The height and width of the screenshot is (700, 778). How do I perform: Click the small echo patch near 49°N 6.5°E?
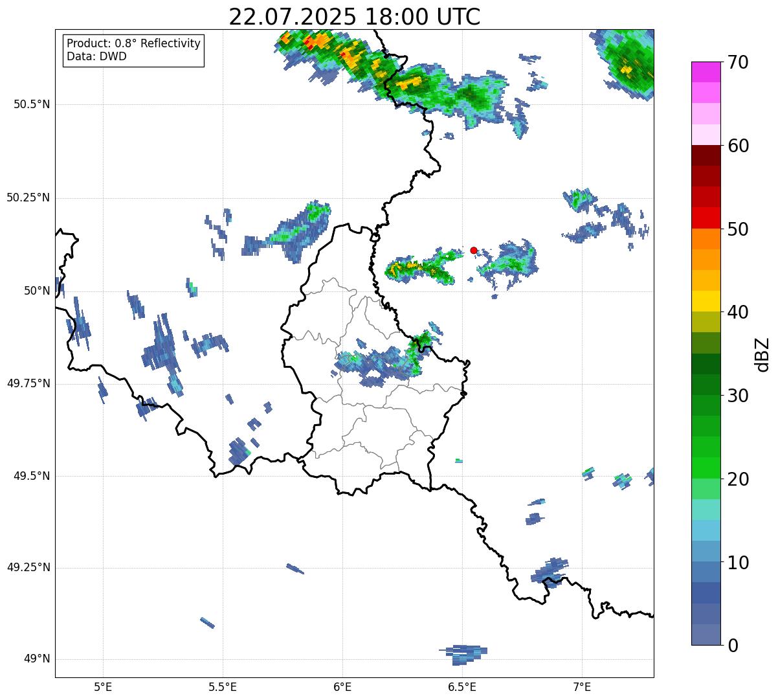[x=464, y=655]
